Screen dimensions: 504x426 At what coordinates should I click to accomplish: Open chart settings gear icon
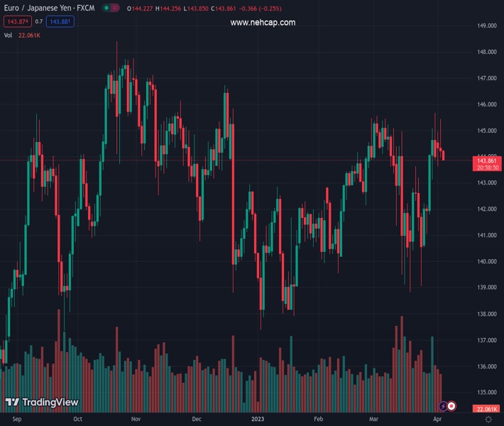(488, 419)
